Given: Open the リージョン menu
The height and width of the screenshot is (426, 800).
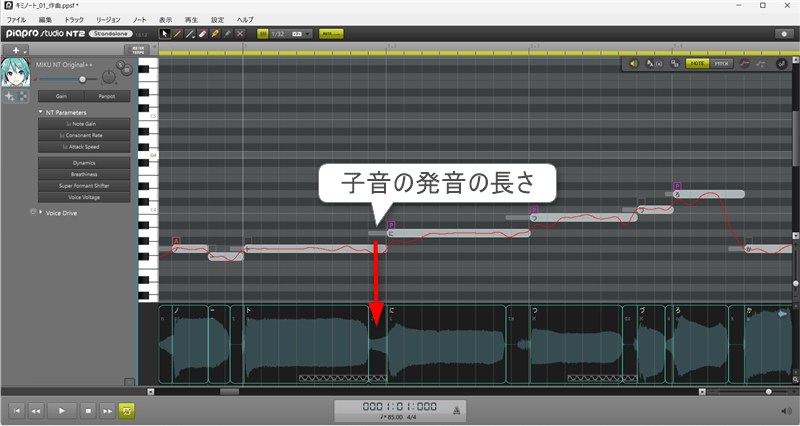Looking at the screenshot, I should click(108, 20).
